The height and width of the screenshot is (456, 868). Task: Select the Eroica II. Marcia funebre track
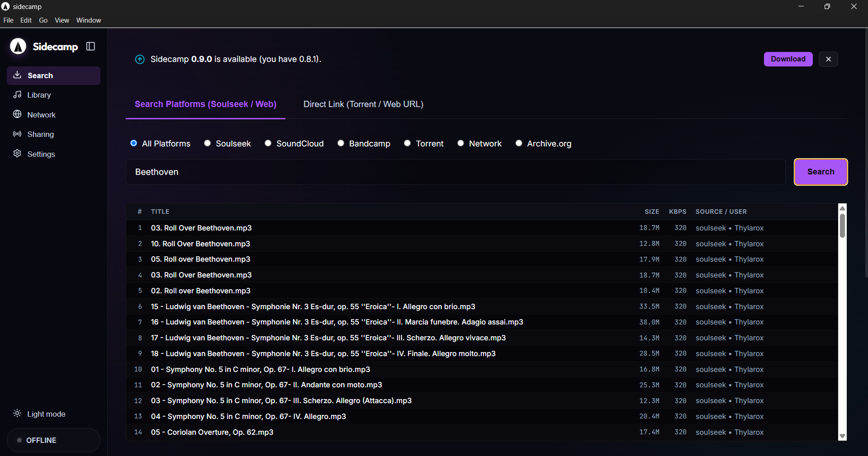(x=482, y=322)
